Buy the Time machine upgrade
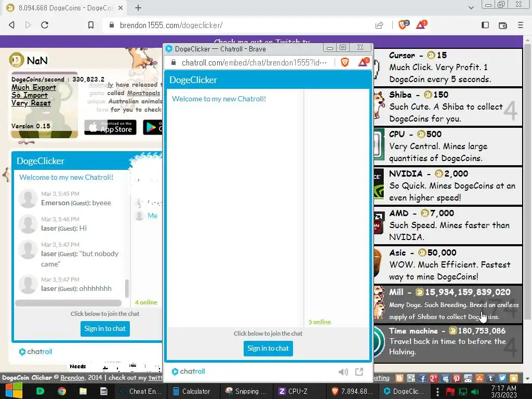Image resolution: width=532 pixels, height=399 pixels. click(448, 343)
